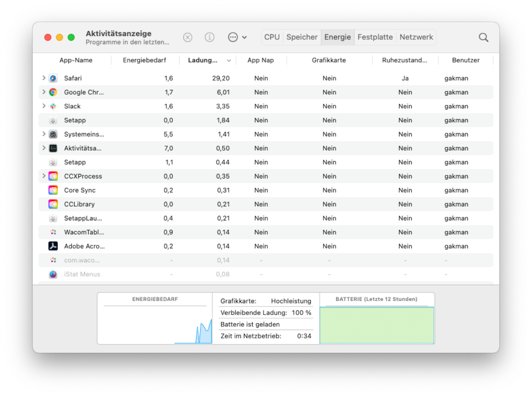Click the Verbleibende Ladung 100 % text

tap(266, 313)
